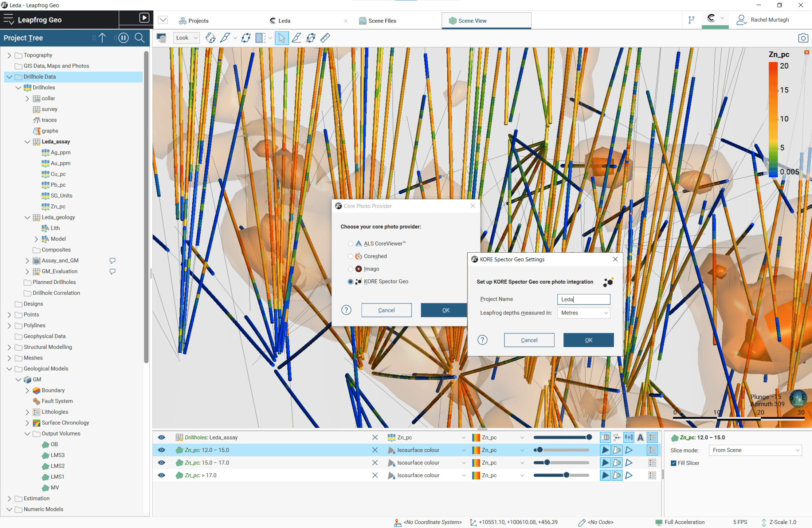Click Cancel in KORE Spector Geo Settings

[529, 340]
